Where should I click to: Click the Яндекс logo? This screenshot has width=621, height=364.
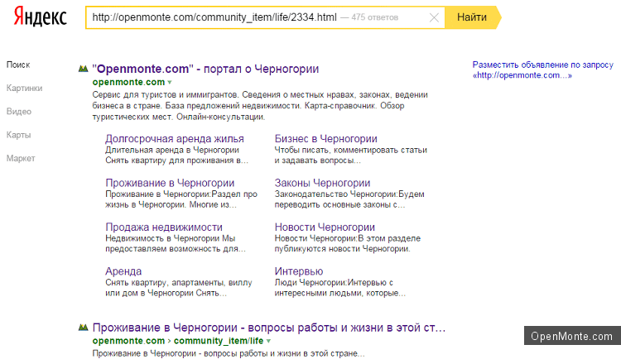pos(40,17)
